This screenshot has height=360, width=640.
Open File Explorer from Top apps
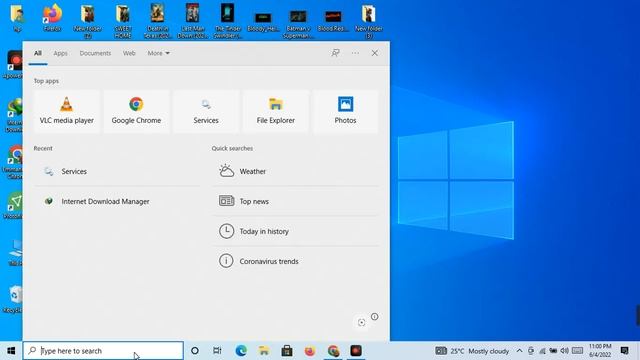click(x=276, y=111)
